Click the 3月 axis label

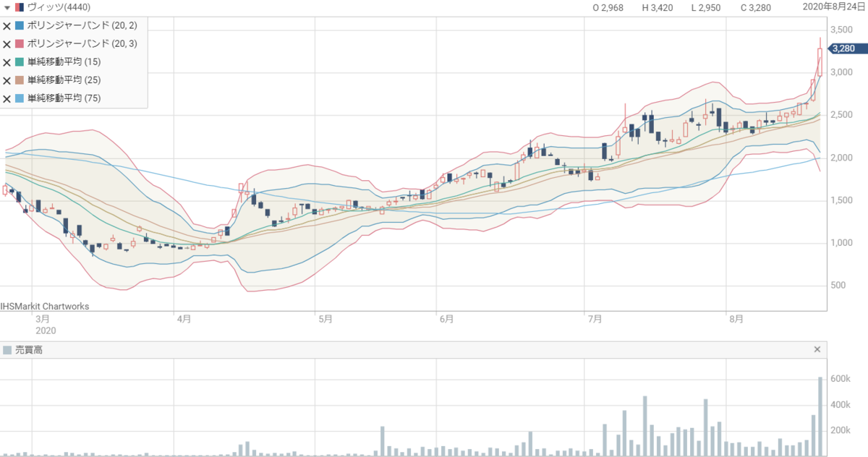[42, 318]
